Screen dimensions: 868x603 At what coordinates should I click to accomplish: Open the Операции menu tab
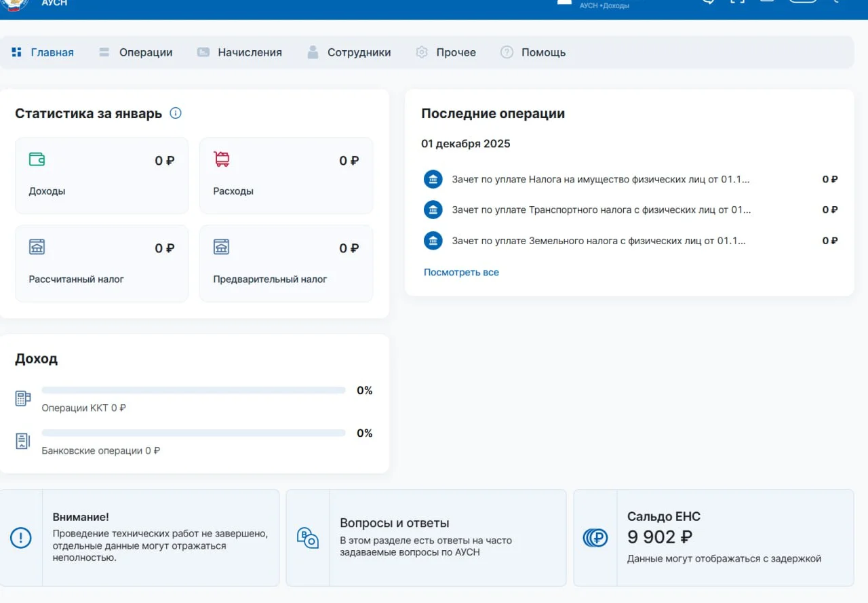tap(145, 52)
